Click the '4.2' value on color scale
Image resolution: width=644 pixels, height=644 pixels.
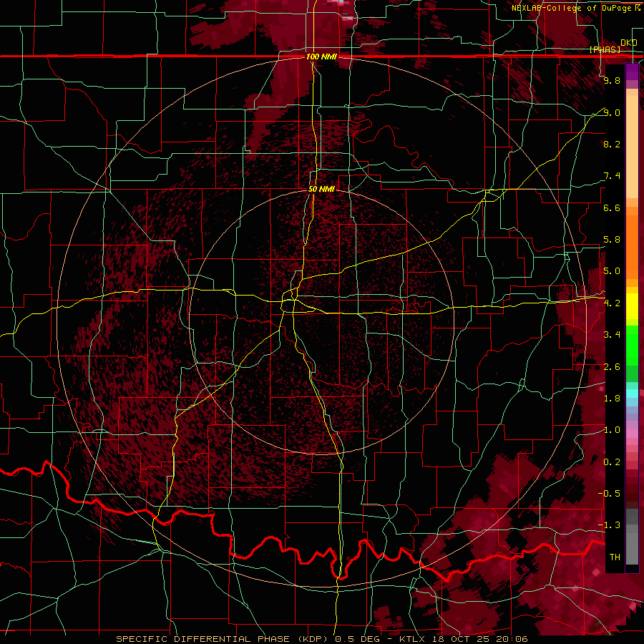612,303
